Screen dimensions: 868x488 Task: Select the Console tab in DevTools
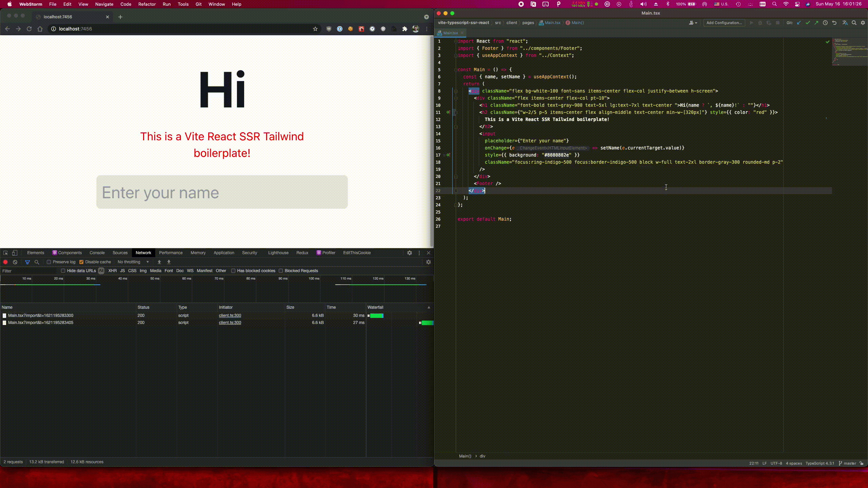97,252
